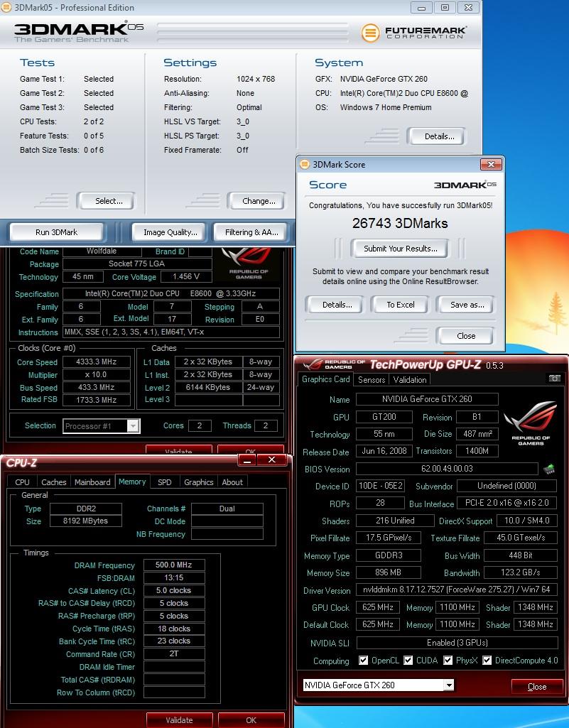
Task: Click the Command Rate value 2T
Action: (x=174, y=653)
